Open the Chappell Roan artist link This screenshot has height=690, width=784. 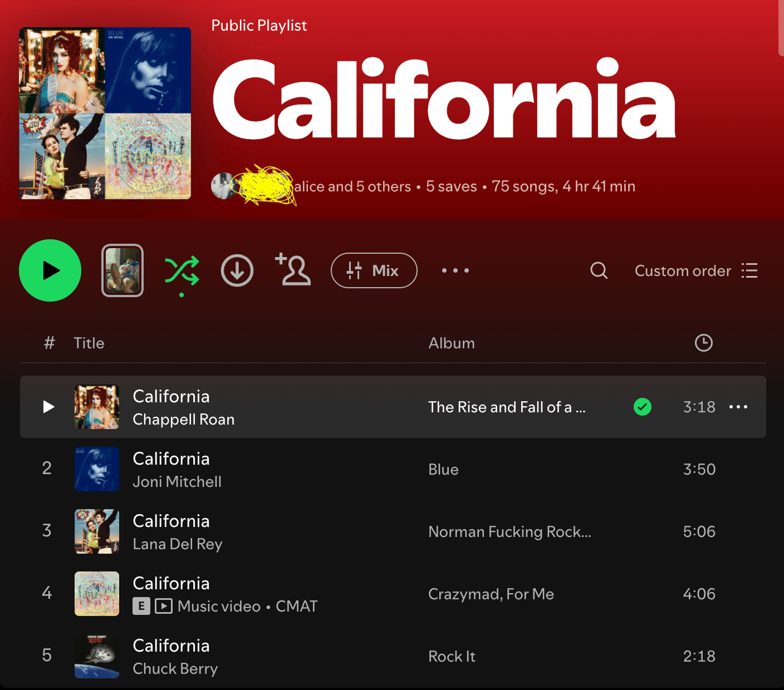pos(184,420)
